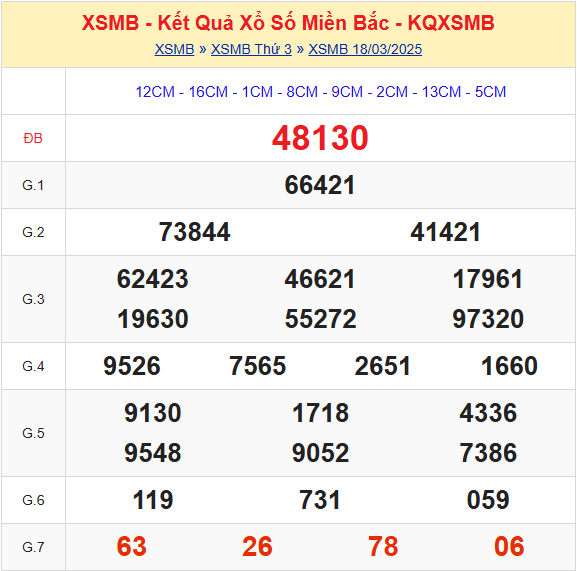This screenshot has width=577, height=571.
Task: Click the G.3 row label
Action: pos(33,299)
